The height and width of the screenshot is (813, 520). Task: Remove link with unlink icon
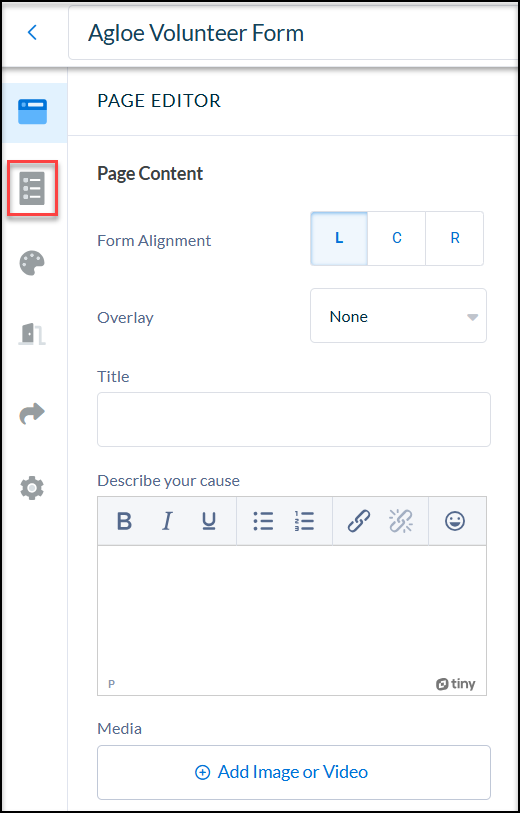(401, 521)
